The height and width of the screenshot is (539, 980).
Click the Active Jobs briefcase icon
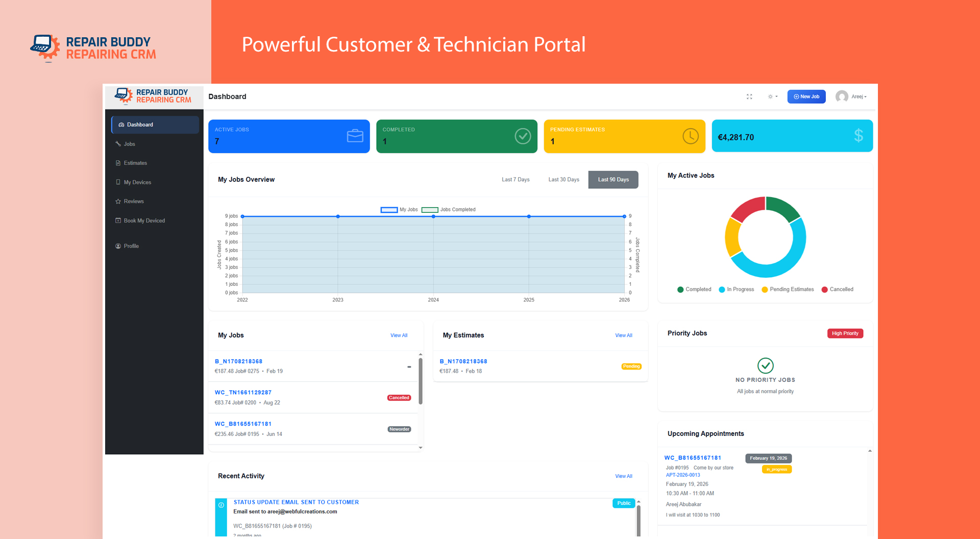coord(355,136)
